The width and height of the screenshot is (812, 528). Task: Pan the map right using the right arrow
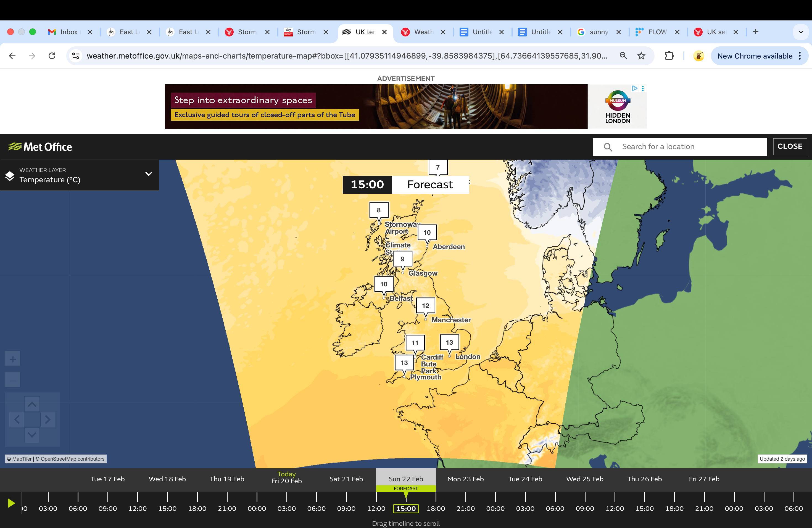[x=48, y=419]
